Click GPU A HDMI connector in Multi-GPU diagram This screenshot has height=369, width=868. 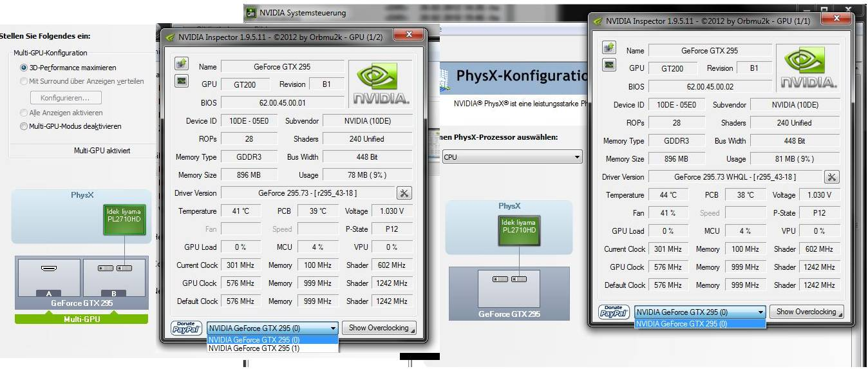pos(49,268)
